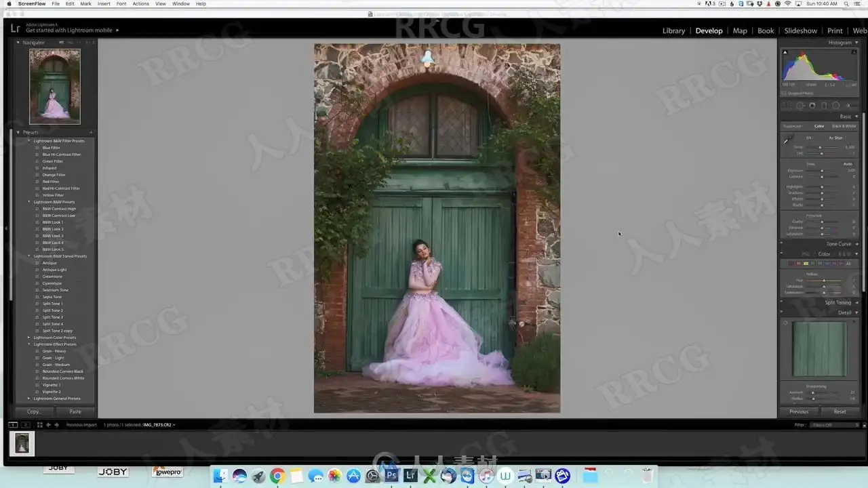This screenshot has height=488, width=868.
Task: Open the Insert menu
Action: (104, 3)
